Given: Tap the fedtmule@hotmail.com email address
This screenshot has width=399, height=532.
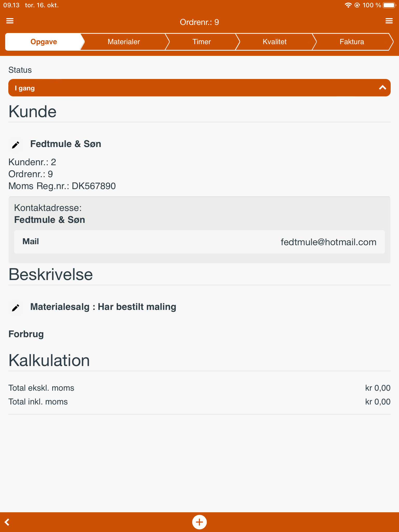Looking at the screenshot, I should [328, 242].
